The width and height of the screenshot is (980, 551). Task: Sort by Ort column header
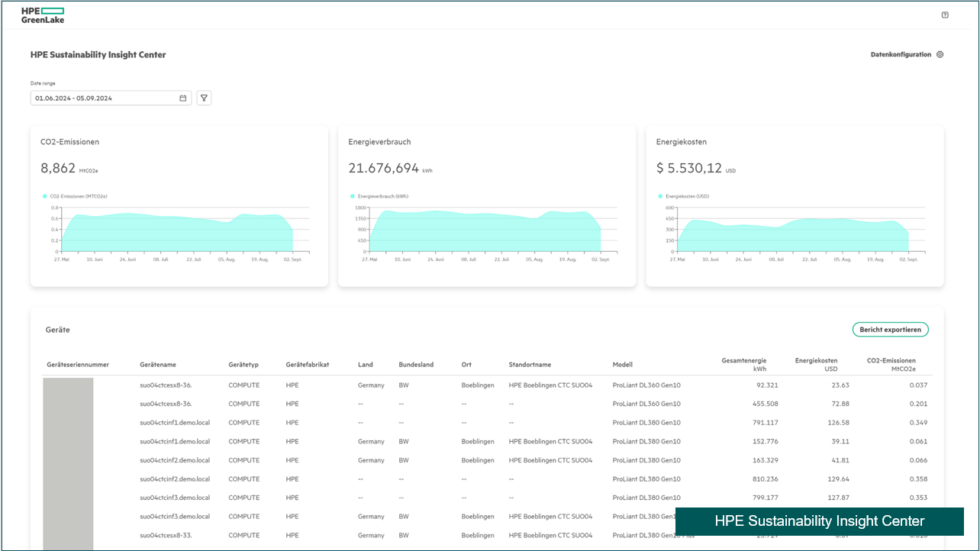[x=466, y=365]
